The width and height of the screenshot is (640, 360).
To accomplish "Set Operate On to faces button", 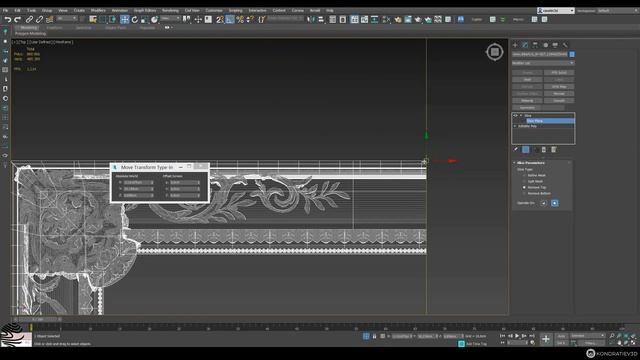I will 544,203.
